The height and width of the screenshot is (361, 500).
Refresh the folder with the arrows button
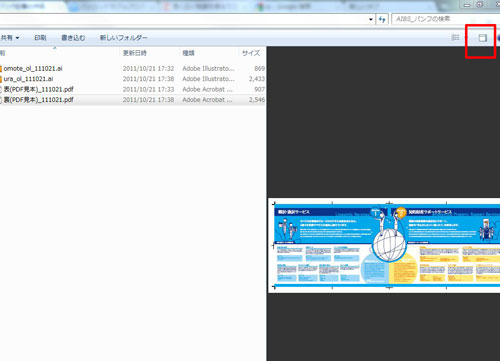point(382,19)
